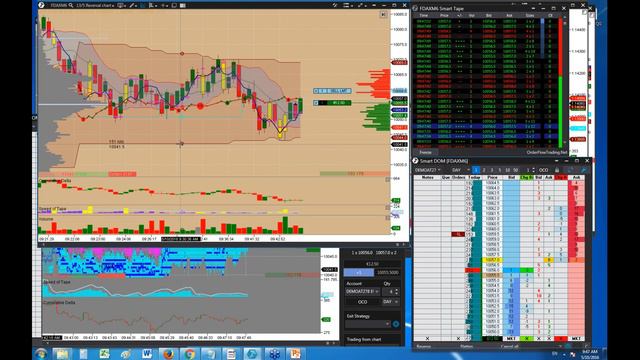Open the DAY time-in-force dropdown in Smart DOM
This screenshot has width=640, height=360.
pos(461,170)
